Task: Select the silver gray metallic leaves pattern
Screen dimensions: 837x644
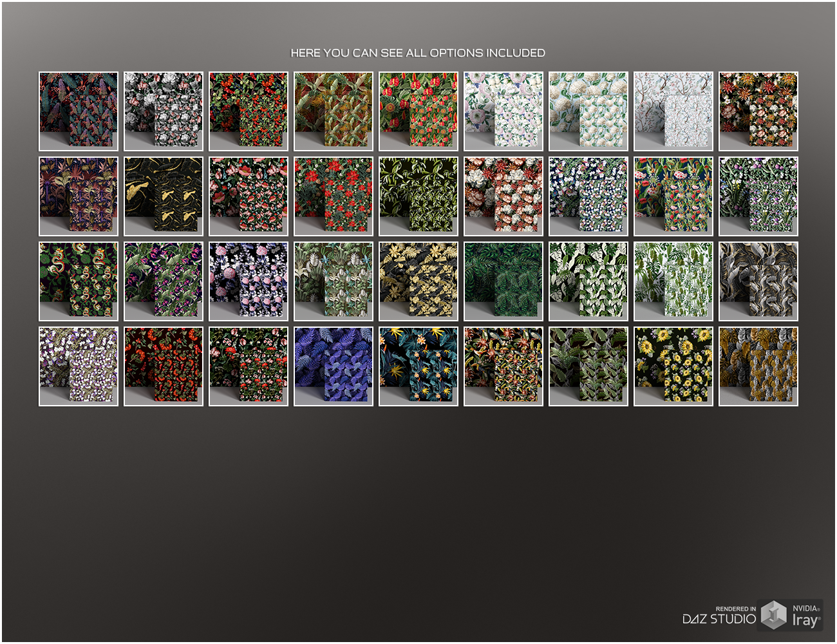Action: [758, 281]
